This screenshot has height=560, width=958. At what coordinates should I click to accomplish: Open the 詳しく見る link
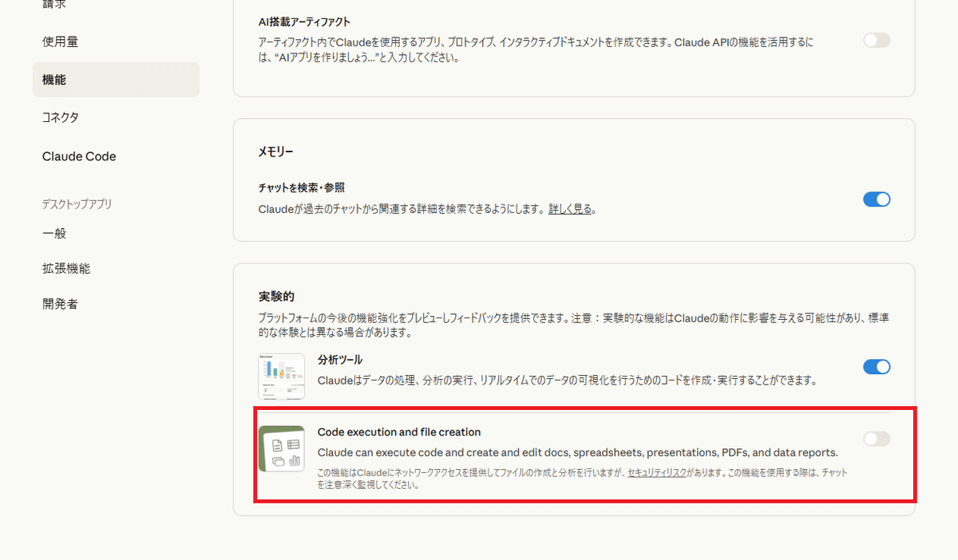tap(571, 210)
